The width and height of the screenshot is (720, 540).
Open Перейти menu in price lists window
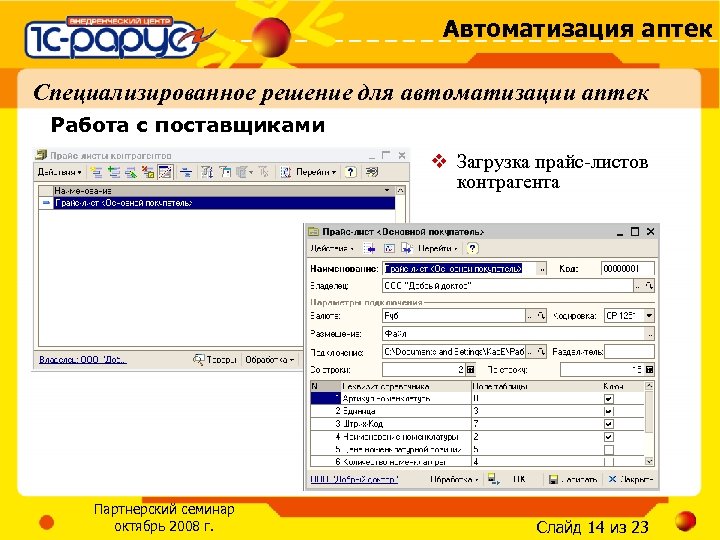pyautogui.click(x=316, y=172)
